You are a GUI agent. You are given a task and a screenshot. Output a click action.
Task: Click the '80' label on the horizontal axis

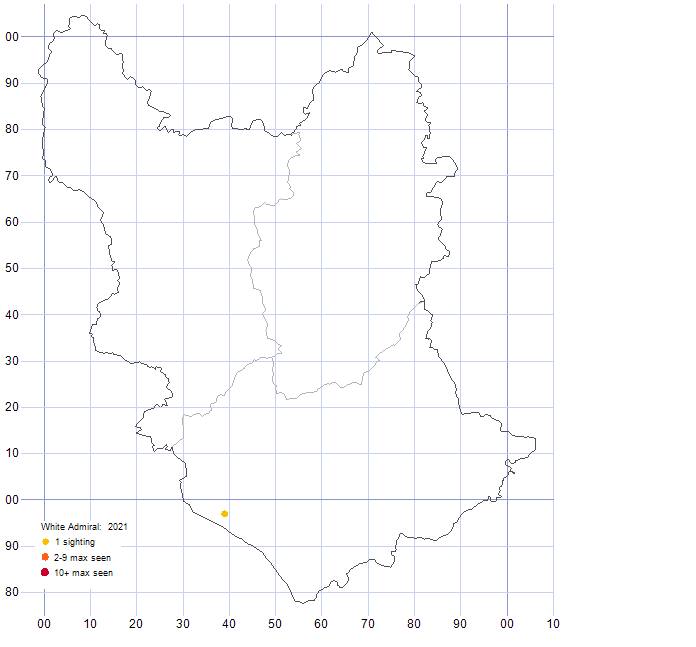pos(414,623)
